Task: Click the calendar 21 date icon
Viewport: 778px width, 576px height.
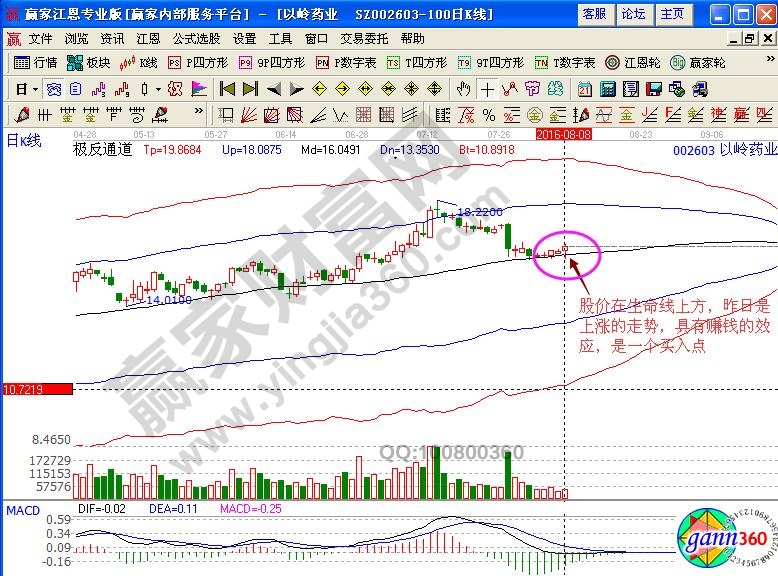Action: 584,90
